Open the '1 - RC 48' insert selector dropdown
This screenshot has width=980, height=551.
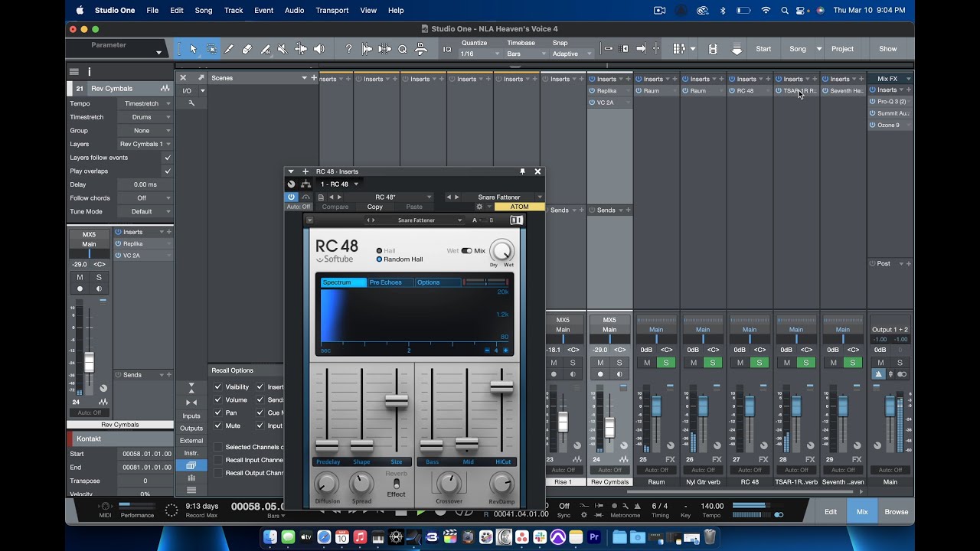[339, 184]
